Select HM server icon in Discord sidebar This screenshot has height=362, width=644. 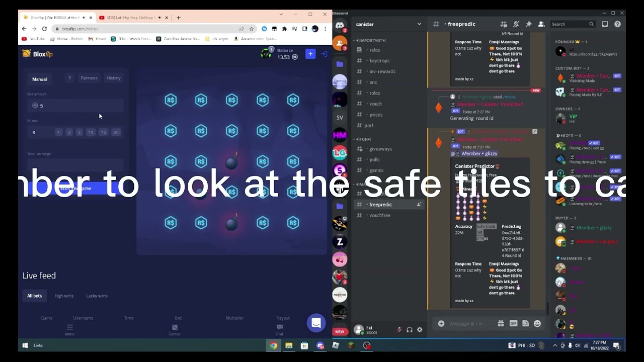click(340, 135)
